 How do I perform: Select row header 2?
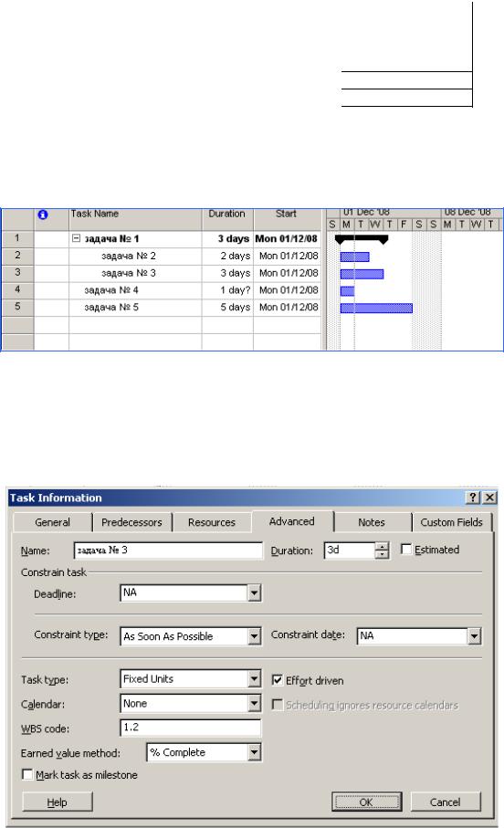[x=17, y=256]
